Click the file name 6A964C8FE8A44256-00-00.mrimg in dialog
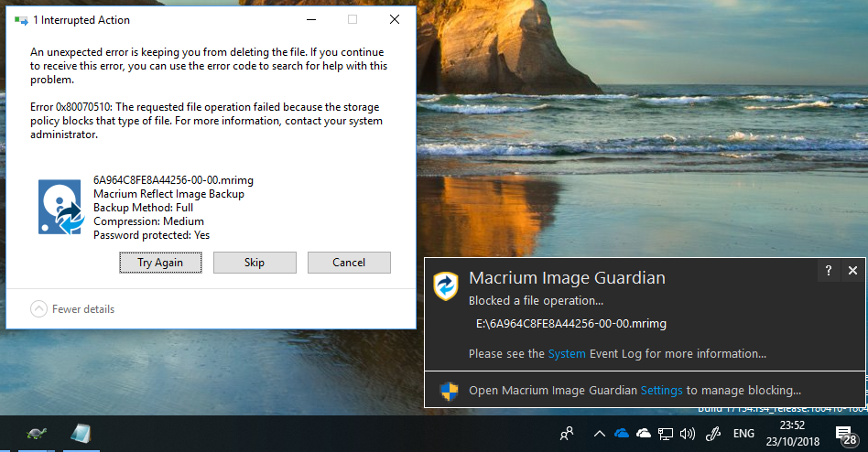Viewport: 868px width, 452px height. point(173,180)
